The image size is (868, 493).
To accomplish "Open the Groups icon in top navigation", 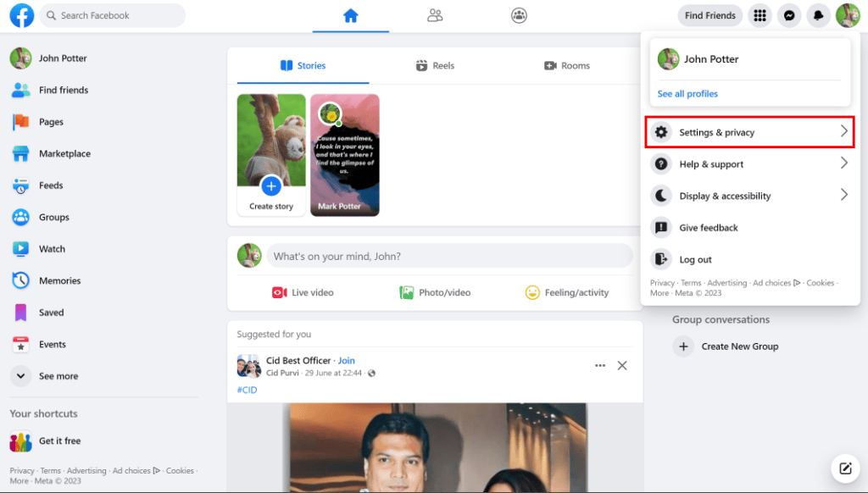I will coord(519,15).
